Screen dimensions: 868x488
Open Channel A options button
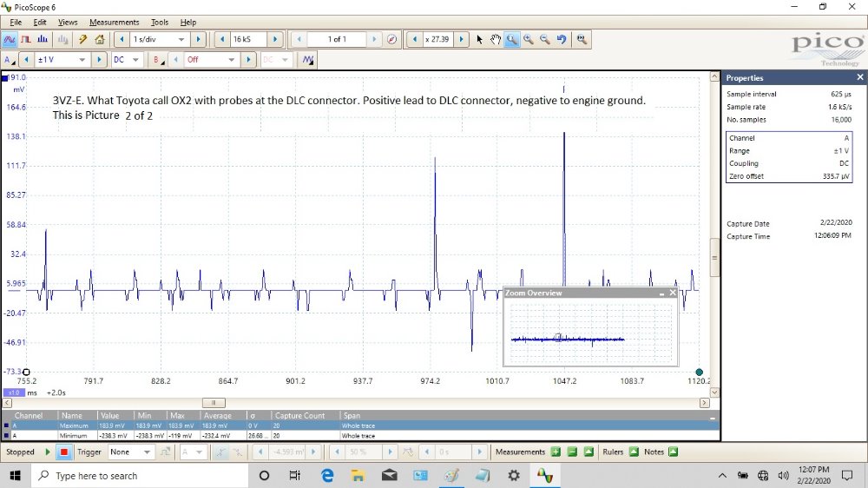[9, 60]
